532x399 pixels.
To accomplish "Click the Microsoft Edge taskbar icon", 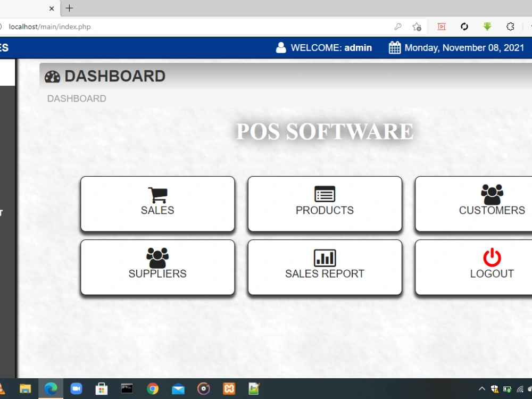I will coord(51,389).
